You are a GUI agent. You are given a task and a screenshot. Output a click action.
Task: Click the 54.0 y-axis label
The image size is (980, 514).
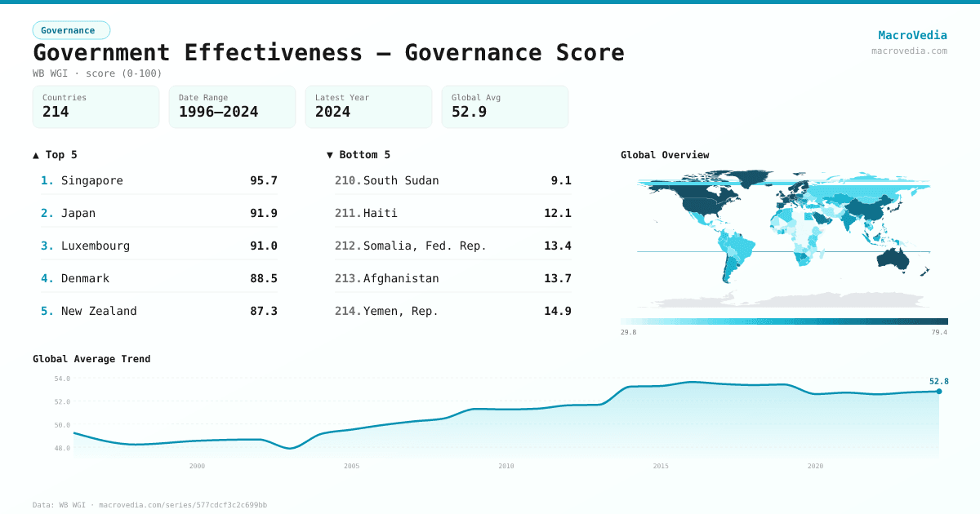[62, 379]
